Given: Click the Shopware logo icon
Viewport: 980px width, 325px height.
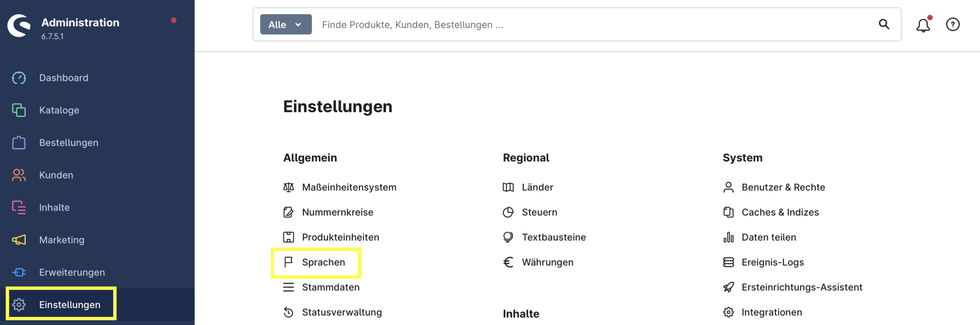Looking at the screenshot, I should point(19,25).
